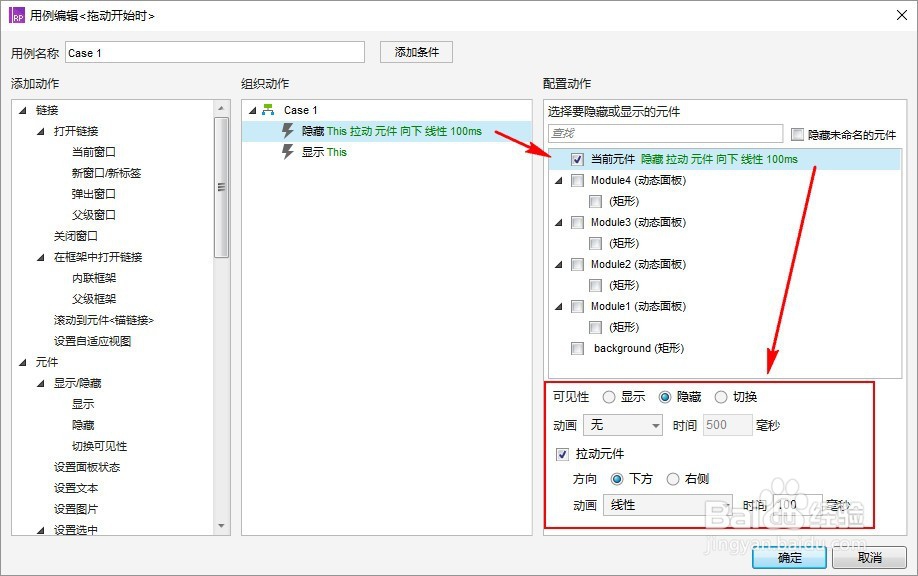This screenshot has width=918, height=576.
Task: Select the 父级框架 action
Action: (94, 299)
